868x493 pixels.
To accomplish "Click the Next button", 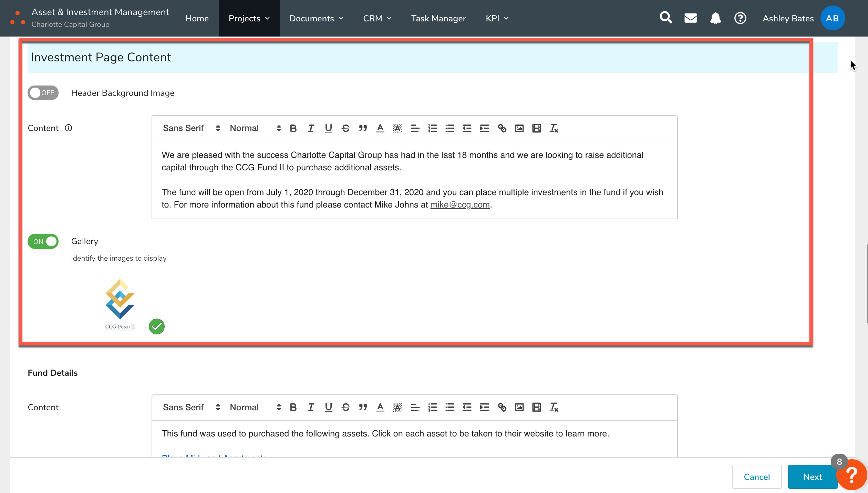I will pos(812,477).
